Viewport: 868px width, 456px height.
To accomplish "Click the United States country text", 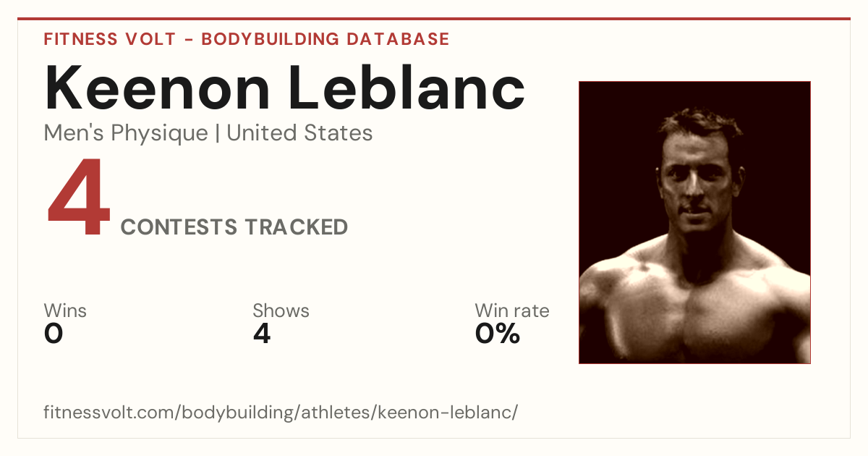I will coord(299,133).
